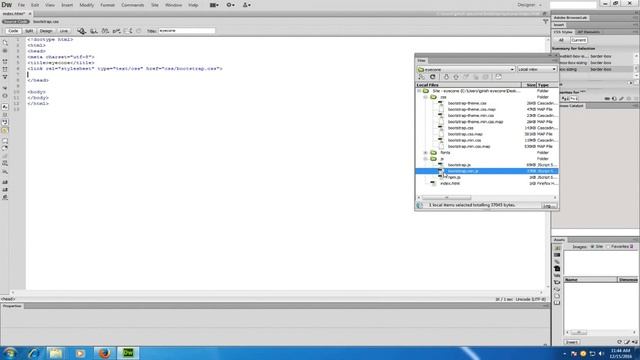Select the Colors category icon in Assets panel
This screenshot has height=360, width=640.
pos(557,255)
